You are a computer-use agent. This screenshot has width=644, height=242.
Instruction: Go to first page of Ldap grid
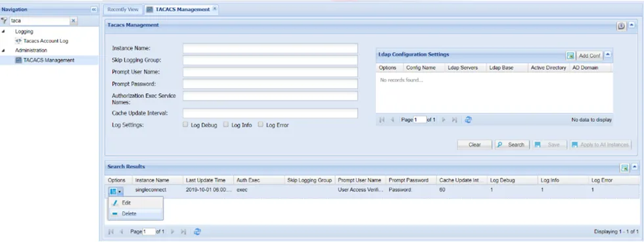click(382, 120)
